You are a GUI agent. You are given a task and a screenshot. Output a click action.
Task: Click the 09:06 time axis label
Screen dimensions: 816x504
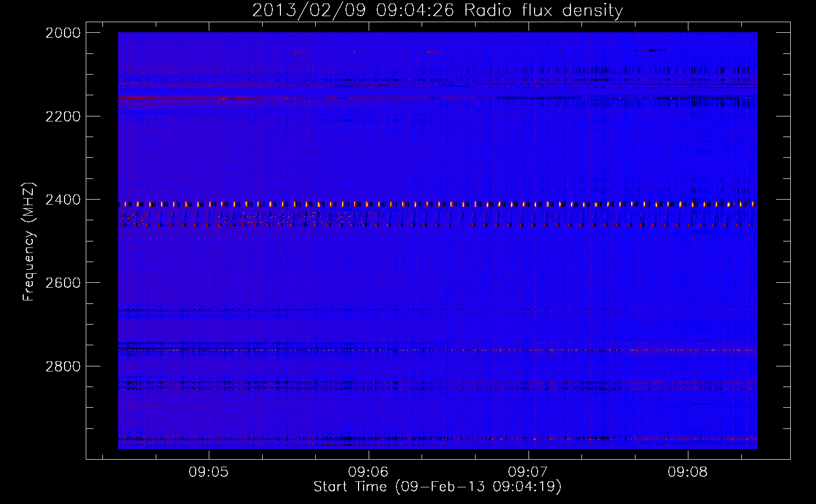pos(368,472)
